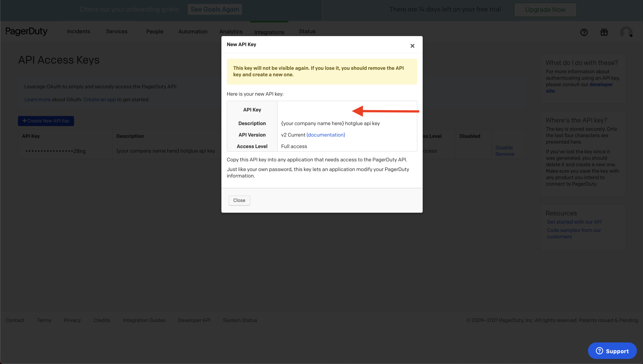Image resolution: width=643 pixels, height=364 pixels.
Task: Click the Upgrade Now button
Action: point(545,10)
